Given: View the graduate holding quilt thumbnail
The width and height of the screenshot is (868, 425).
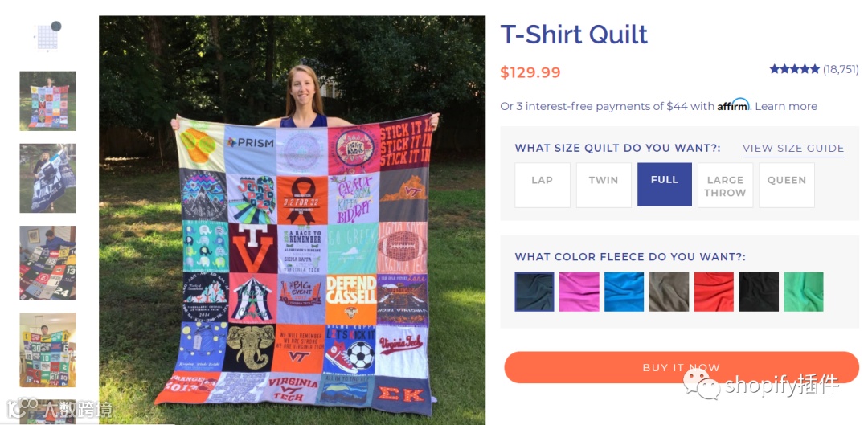Looking at the screenshot, I should [47, 178].
